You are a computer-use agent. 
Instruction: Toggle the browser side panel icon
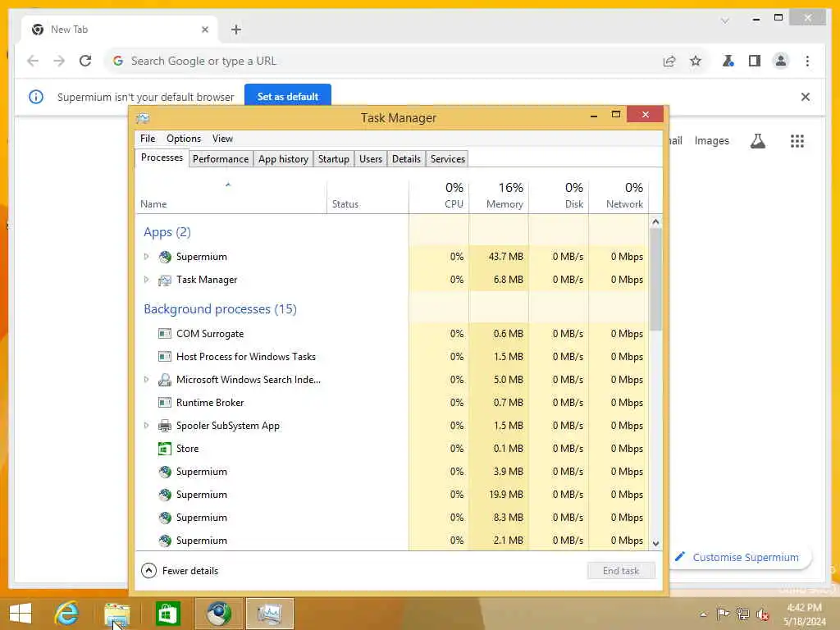click(x=755, y=61)
